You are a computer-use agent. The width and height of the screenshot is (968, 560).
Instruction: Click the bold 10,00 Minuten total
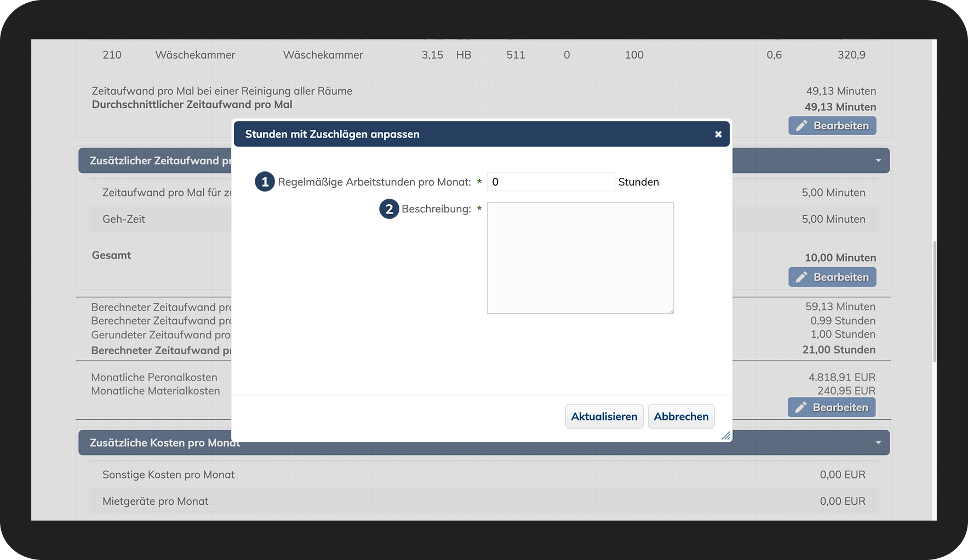tap(840, 258)
